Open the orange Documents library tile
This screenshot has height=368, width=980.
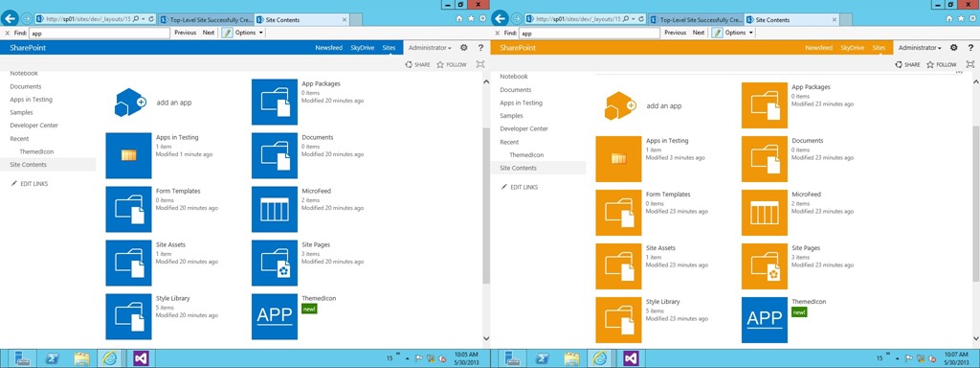pyautogui.click(x=765, y=159)
